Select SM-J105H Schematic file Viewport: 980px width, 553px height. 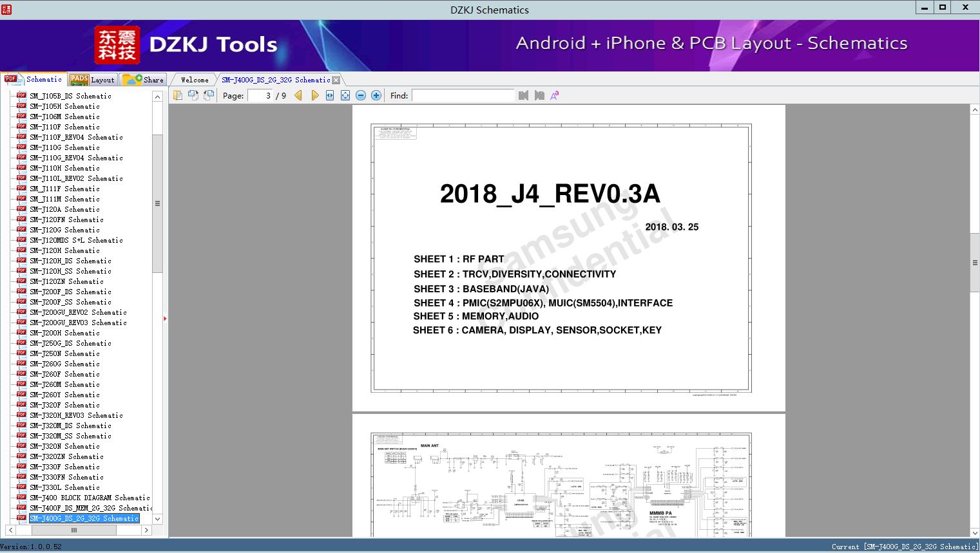[64, 106]
